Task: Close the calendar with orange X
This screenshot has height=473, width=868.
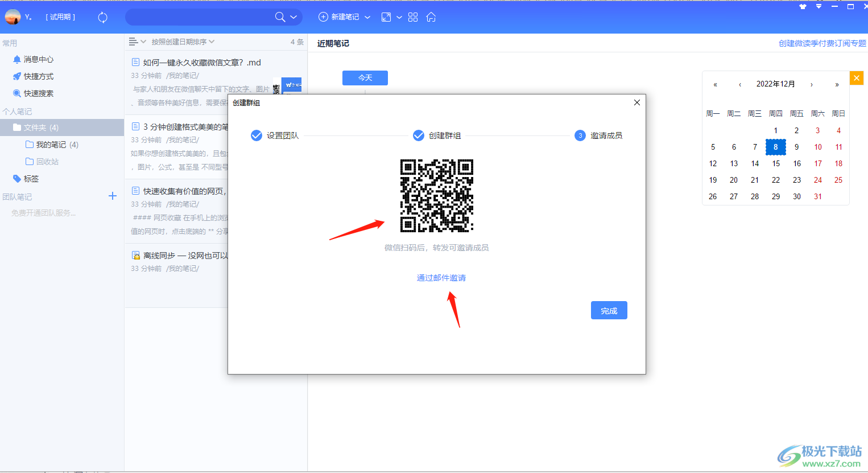Action: point(857,78)
